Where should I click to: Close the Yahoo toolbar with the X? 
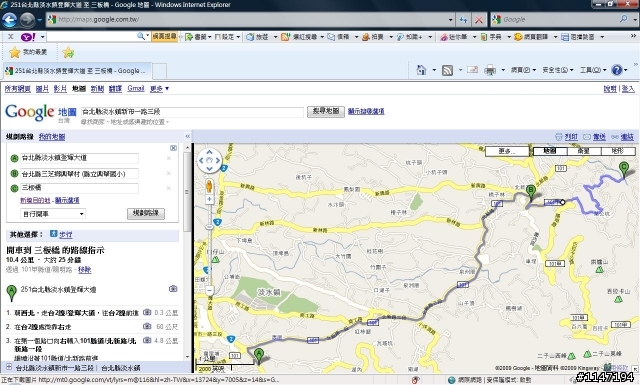coord(11,37)
